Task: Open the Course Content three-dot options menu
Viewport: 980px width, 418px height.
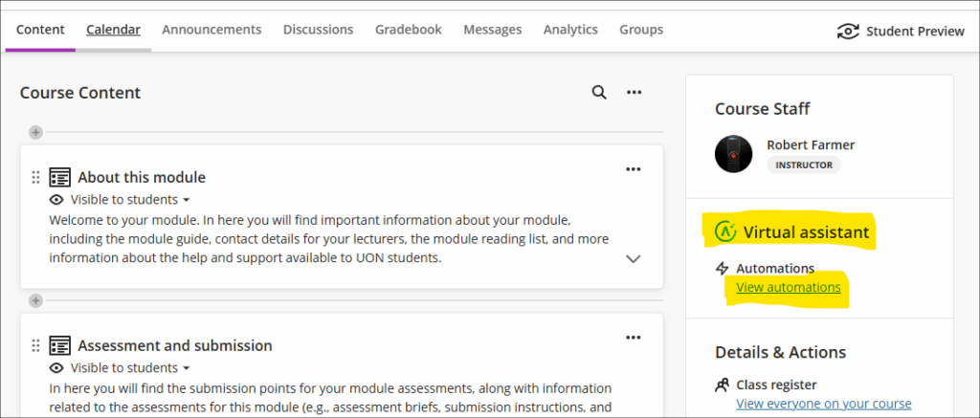Action: [x=634, y=93]
